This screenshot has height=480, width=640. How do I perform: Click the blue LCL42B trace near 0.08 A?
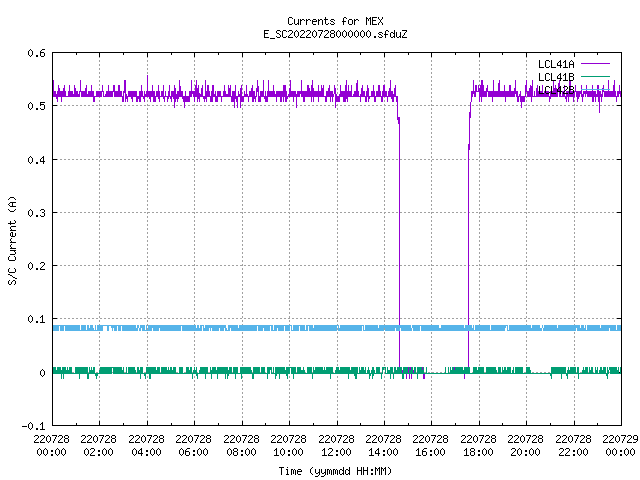point(337,328)
